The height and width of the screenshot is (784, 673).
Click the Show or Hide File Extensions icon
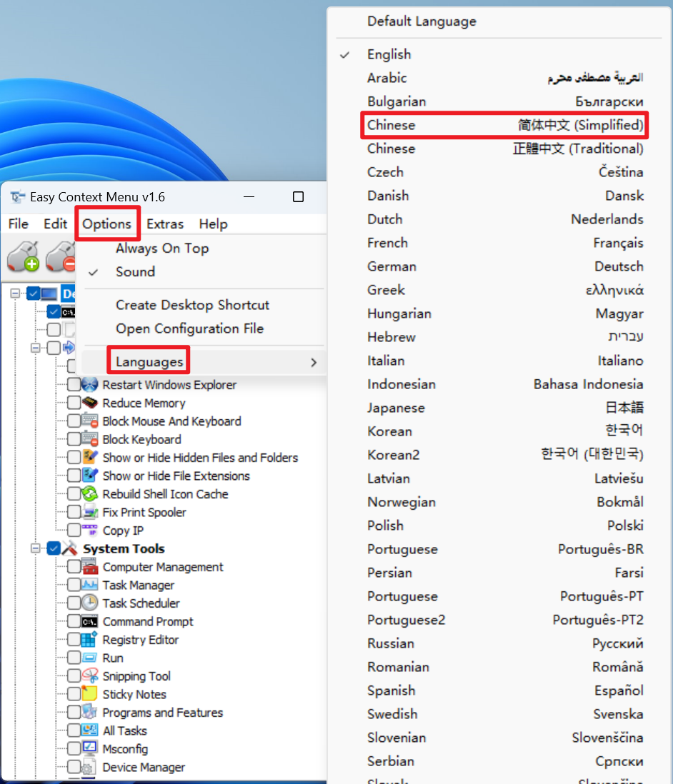(x=90, y=476)
